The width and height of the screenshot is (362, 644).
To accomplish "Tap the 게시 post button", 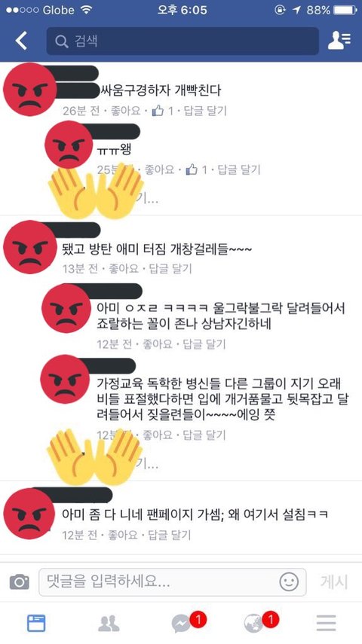I will coord(334,581).
